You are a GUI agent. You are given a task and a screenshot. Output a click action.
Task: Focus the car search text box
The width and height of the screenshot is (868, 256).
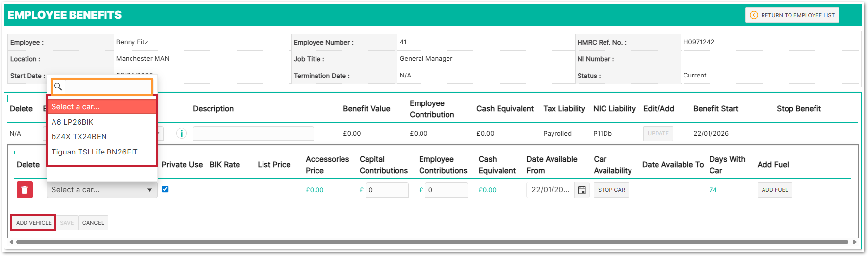click(108, 87)
